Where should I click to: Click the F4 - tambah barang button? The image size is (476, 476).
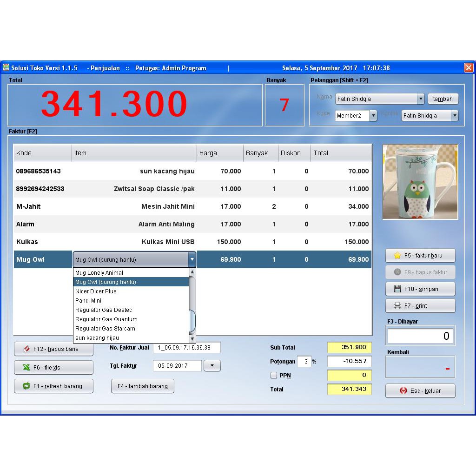pyautogui.click(x=142, y=386)
